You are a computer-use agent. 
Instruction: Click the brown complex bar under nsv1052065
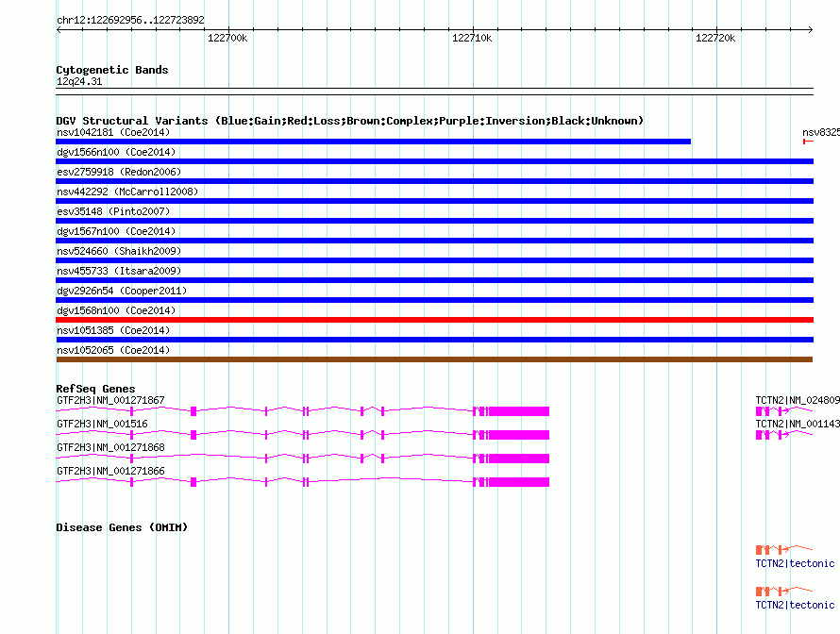point(434,359)
